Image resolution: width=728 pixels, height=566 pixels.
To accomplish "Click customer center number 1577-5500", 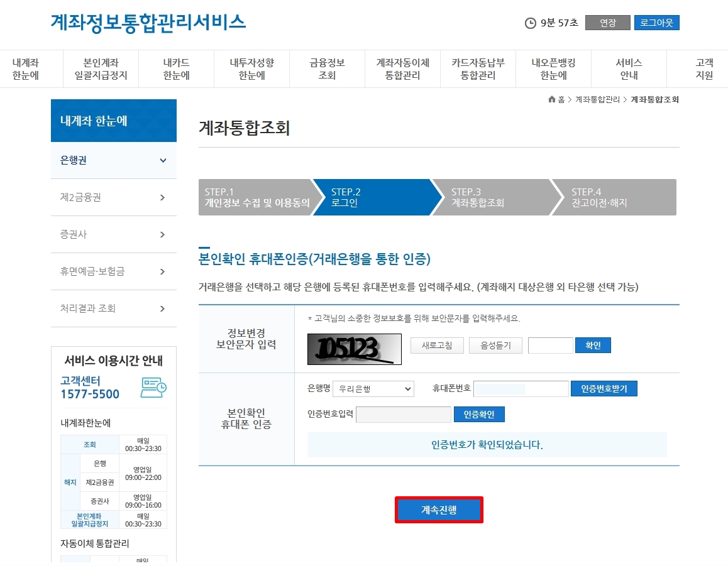I will point(90,395).
